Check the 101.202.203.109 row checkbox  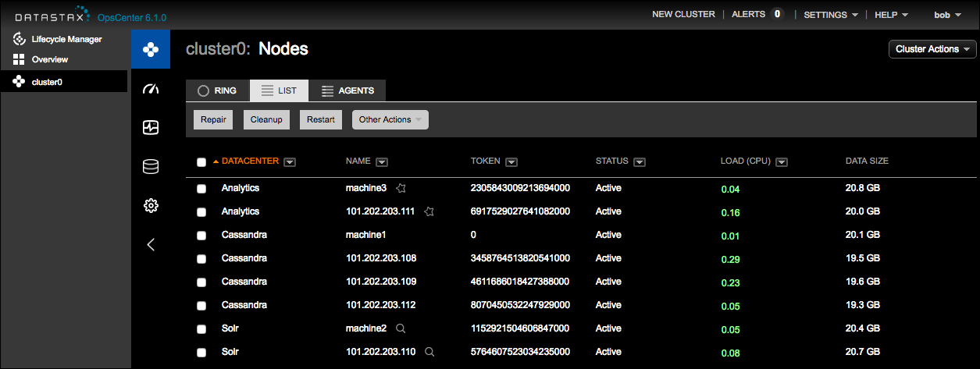coord(201,282)
